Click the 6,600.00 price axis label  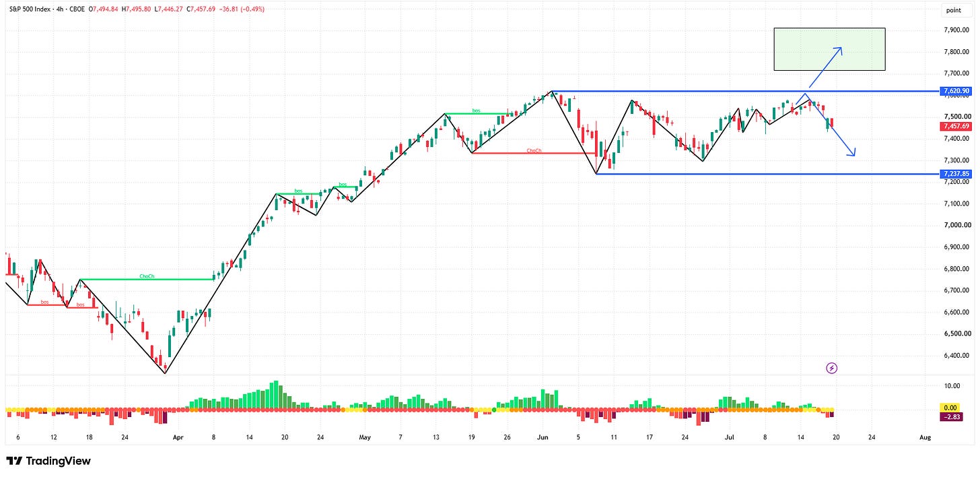(x=956, y=312)
